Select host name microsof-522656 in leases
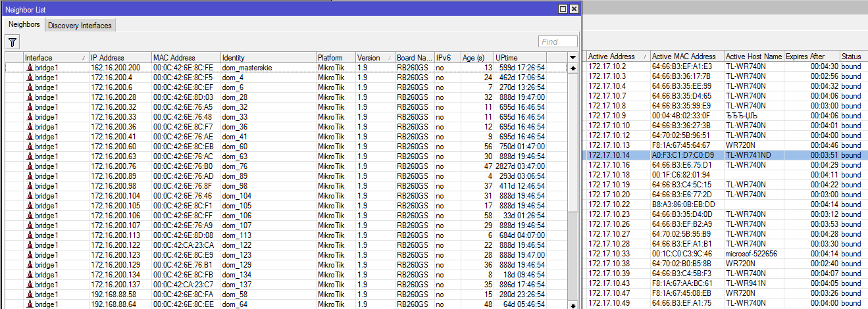Viewport: 868px width, 309px height. tap(752, 254)
